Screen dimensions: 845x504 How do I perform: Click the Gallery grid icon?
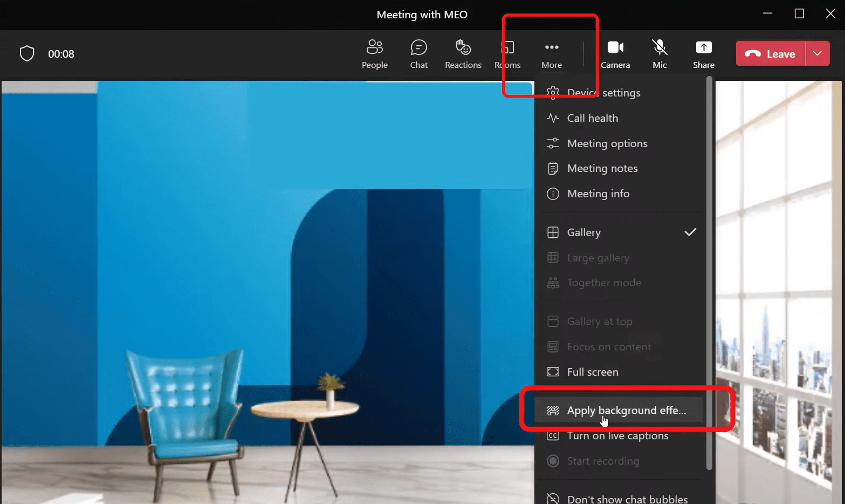[553, 232]
